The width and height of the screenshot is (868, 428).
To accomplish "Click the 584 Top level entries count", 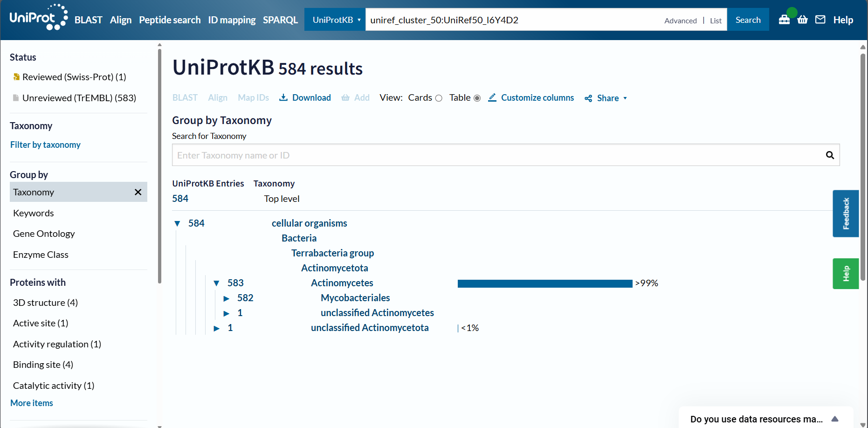I will (x=180, y=199).
